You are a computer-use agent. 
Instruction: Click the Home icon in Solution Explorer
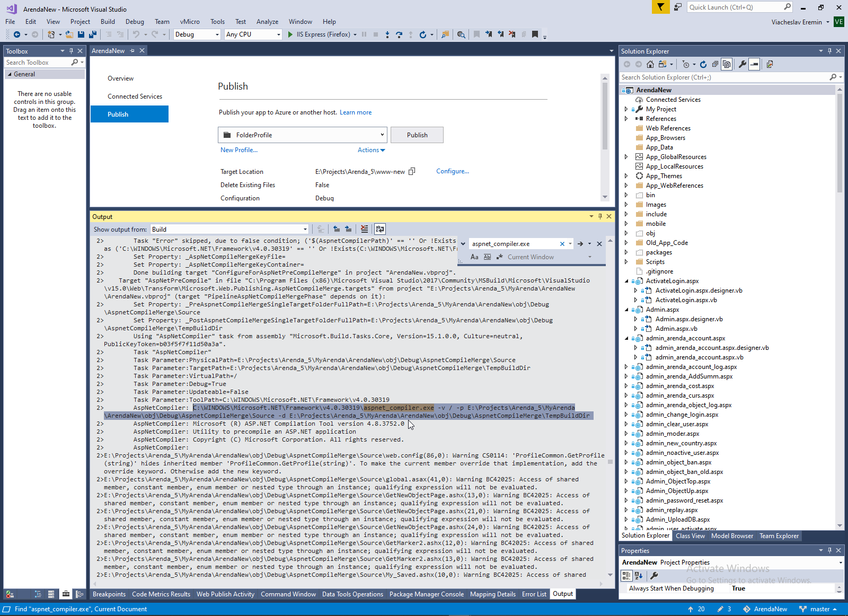[650, 64]
